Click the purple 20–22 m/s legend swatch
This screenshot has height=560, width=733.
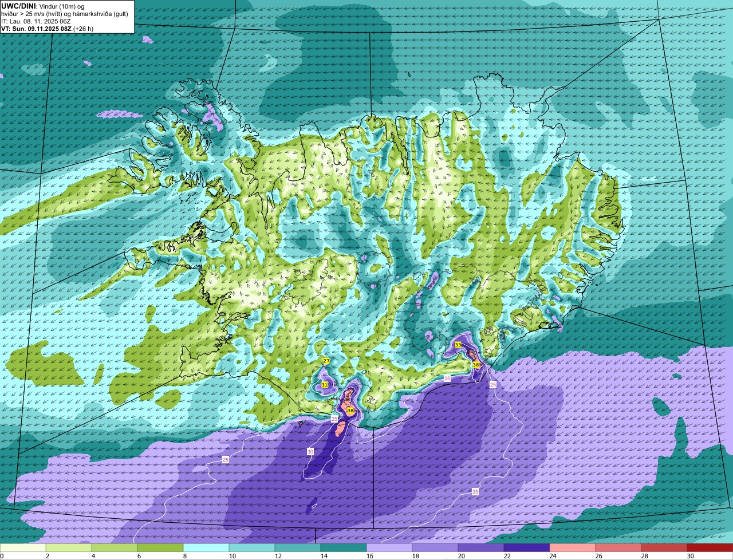[481, 547]
